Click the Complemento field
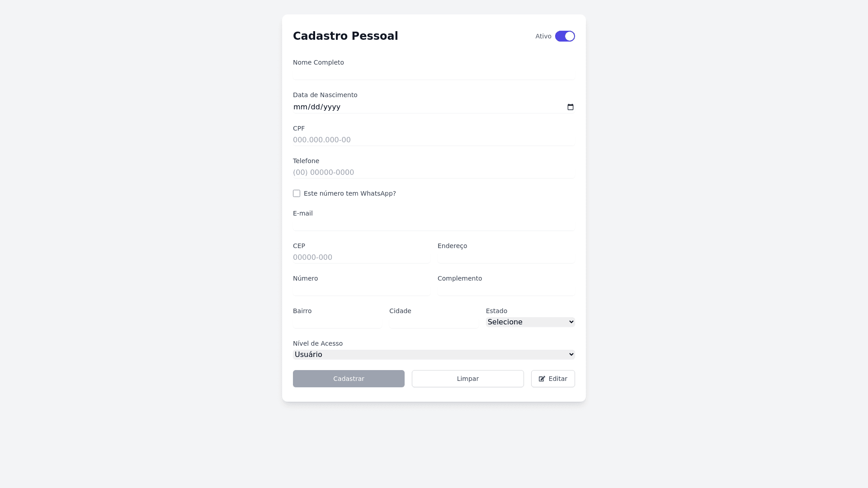Screen dimensions: 868x488 (506, 290)
